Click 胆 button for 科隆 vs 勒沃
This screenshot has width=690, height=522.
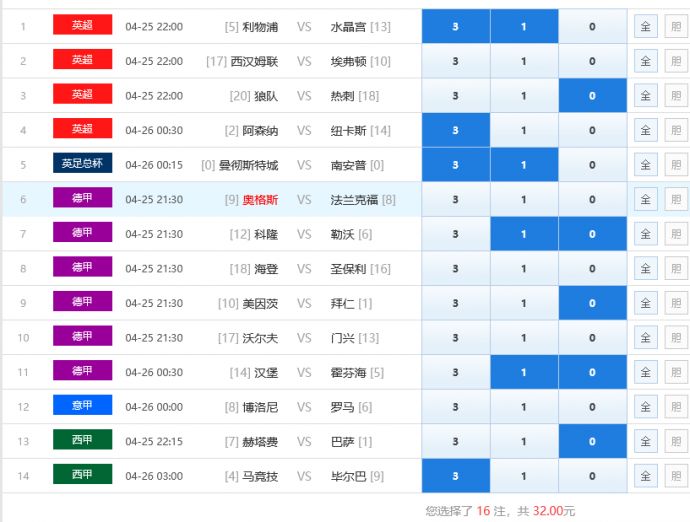[x=676, y=234]
